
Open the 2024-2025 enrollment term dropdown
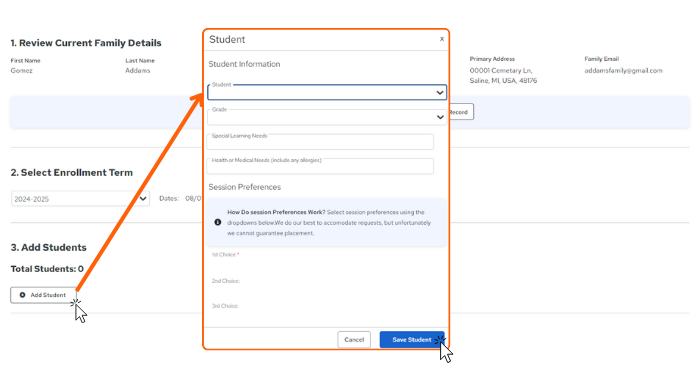point(80,199)
